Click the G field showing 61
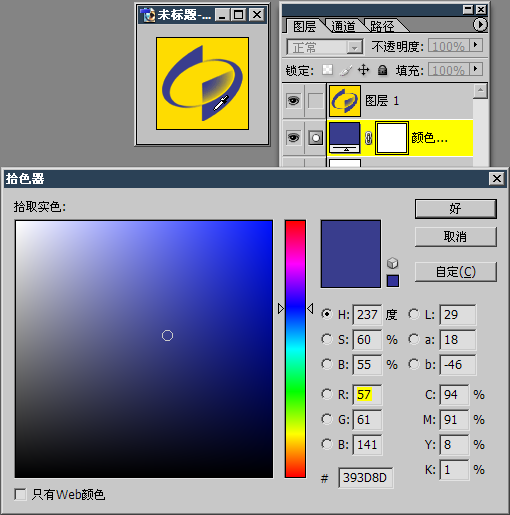 point(367,419)
